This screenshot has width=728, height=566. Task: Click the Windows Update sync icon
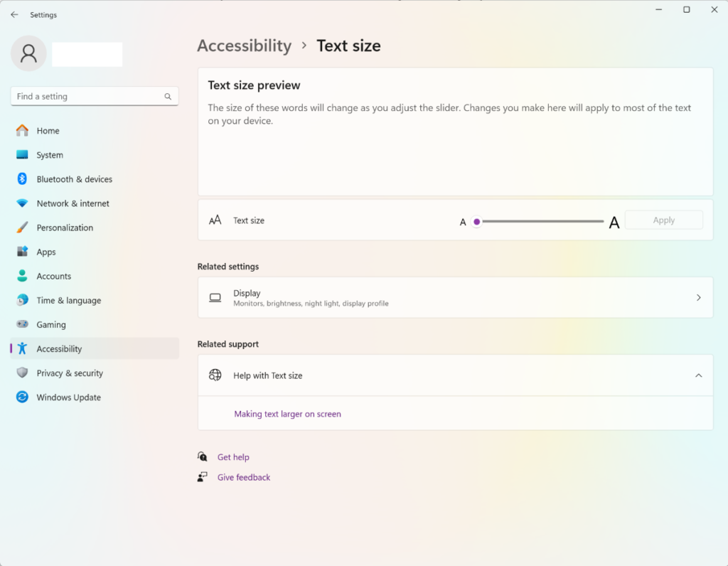pos(22,397)
